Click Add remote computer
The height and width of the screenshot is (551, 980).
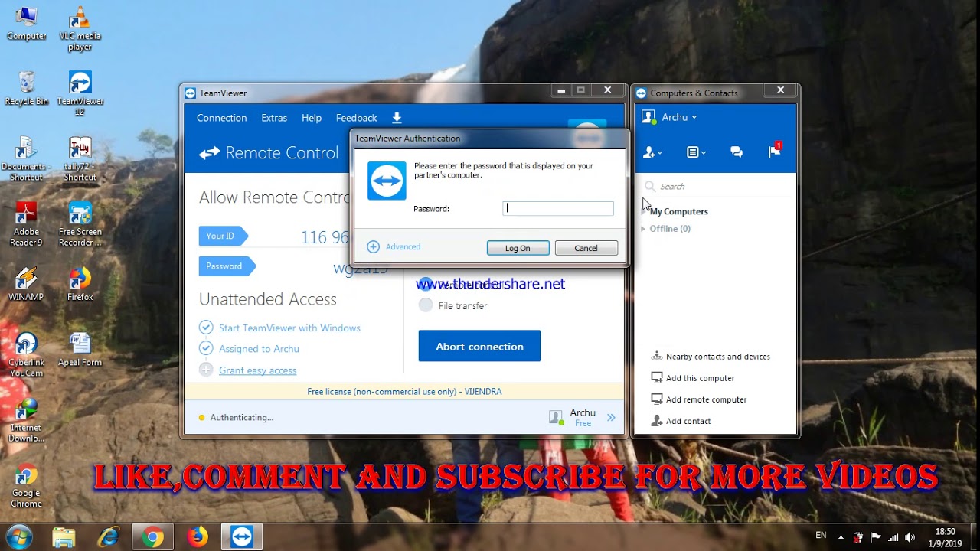(698, 399)
